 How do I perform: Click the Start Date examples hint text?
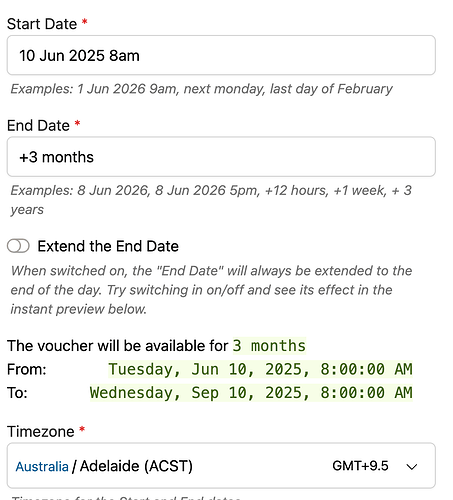pyautogui.click(x=202, y=89)
